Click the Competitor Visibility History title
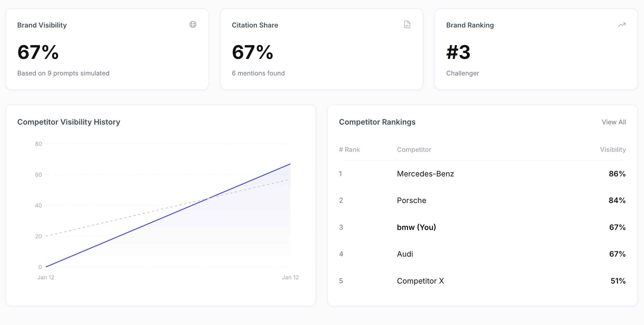Image resolution: width=644 pixels, height=325 pixels. coord(69,122)
